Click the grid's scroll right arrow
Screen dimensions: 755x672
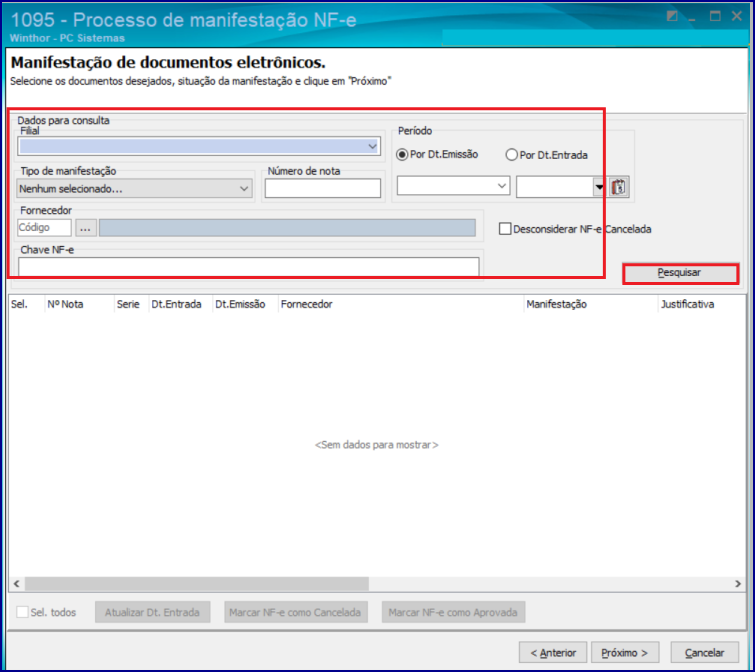(738, 583)
